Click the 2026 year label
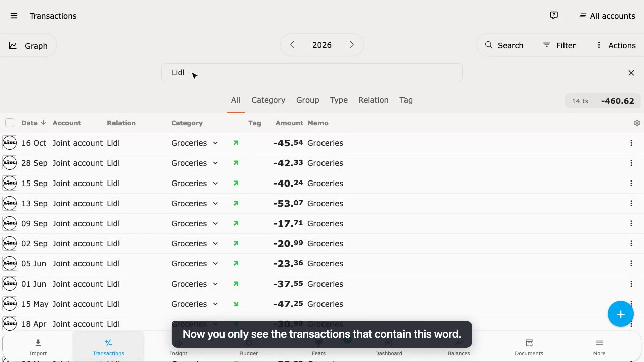This screenshot has width=644, height=362. [322, 45]
